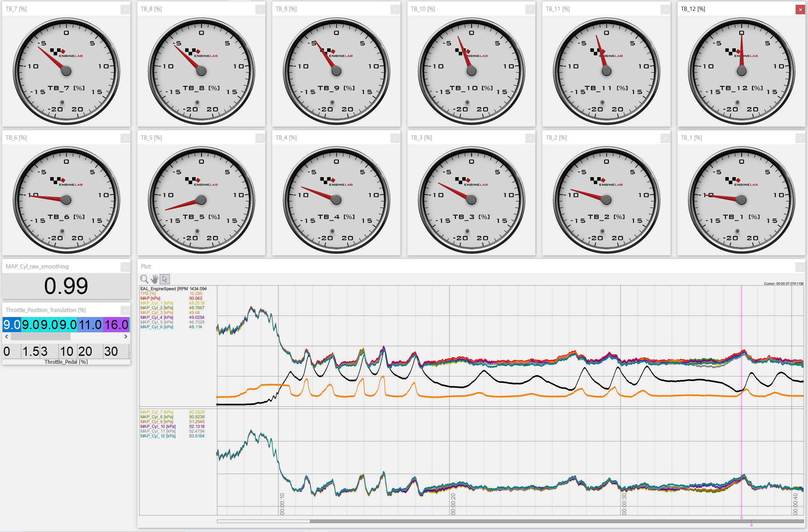Close the TB_7 gauge panel
808x532 pixels.
pyautogui.click(x=125, y=10)
